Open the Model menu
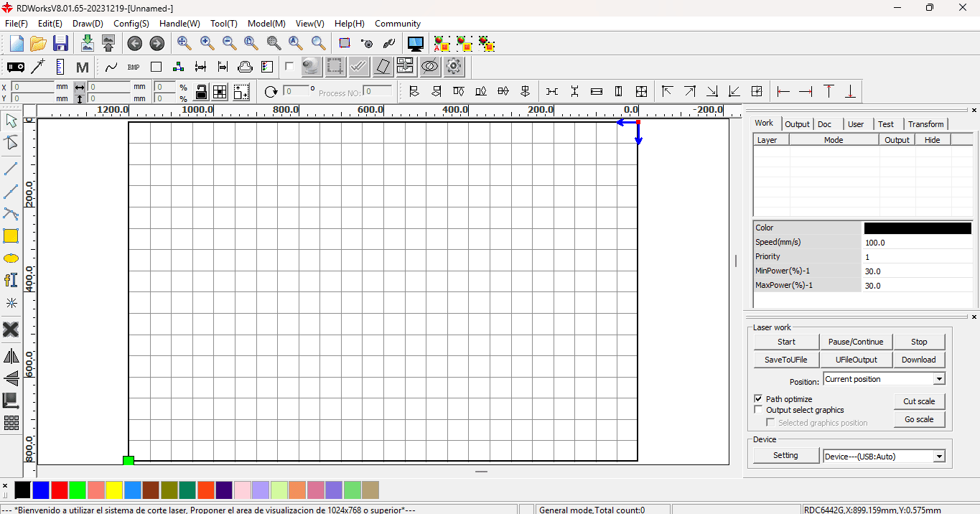This screenshot has height=514, width=980. coord(266,24)
